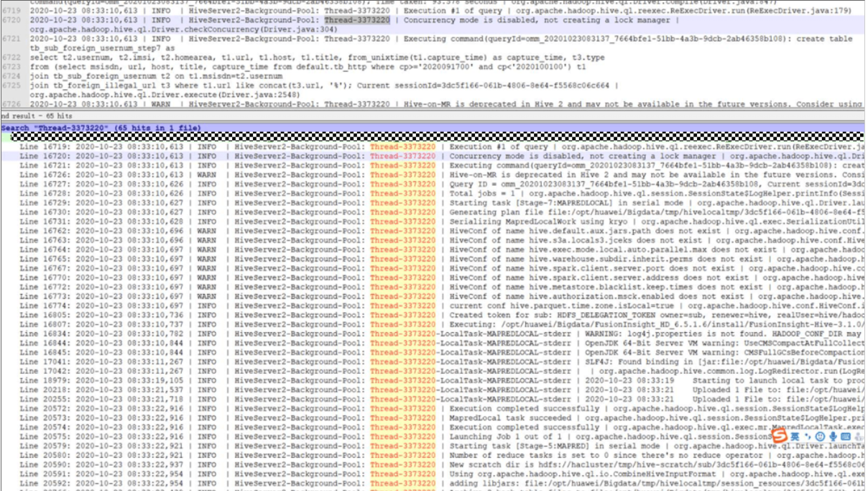Viewport: 868px width, 491px height.
Task: Click editor line number 6720 in margin
Action: (11, 21)
